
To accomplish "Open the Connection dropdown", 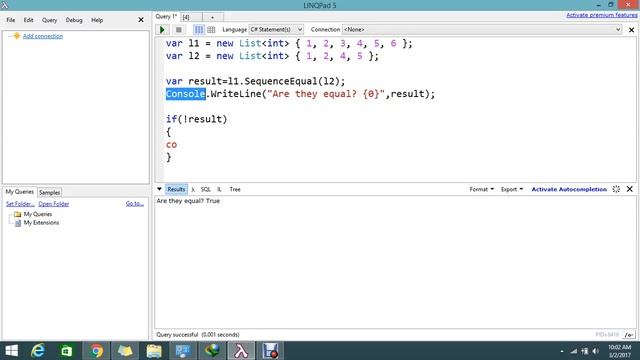I will [x=482, y=29].
